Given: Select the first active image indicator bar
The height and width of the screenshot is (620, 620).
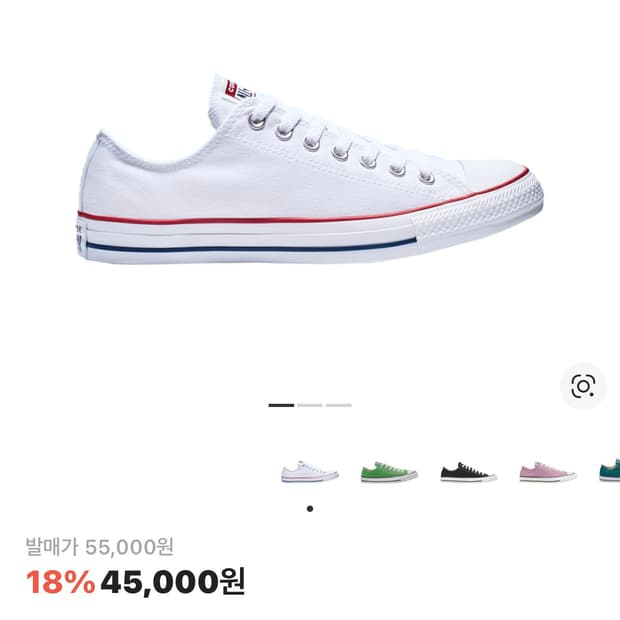Looking at the screenshot, I should (x=281, y=405).
